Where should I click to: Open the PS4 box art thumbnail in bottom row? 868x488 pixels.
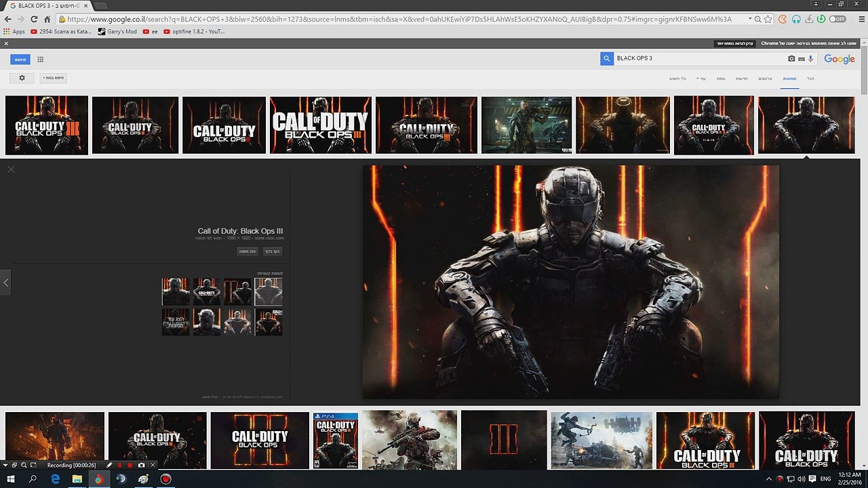(336, 441)
